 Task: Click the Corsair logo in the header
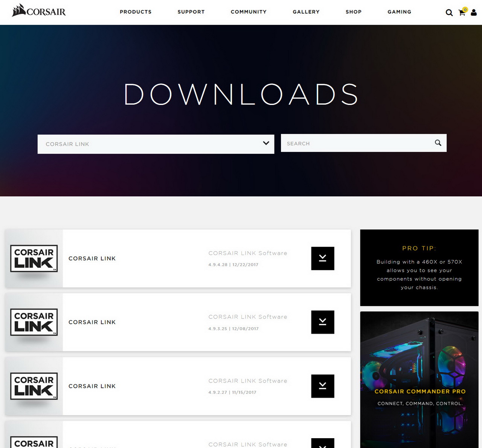(39, 11)
